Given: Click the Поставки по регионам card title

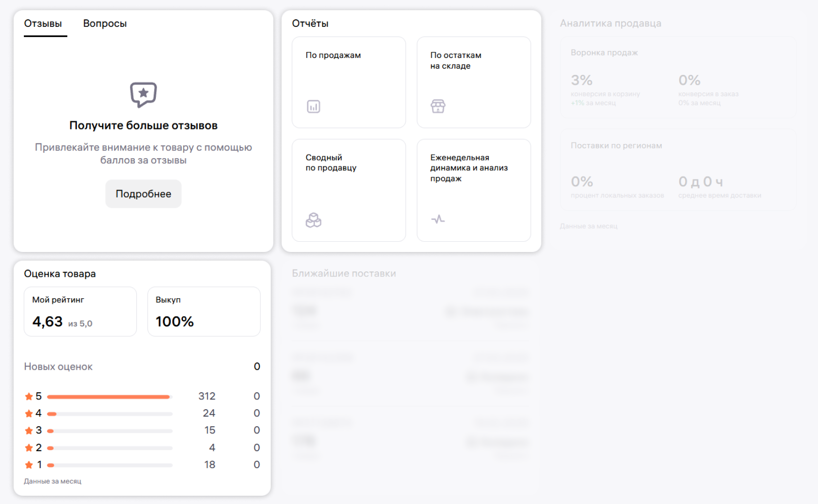Looking at the screenshot, I should pyautogui.click(x=616, y=145).
